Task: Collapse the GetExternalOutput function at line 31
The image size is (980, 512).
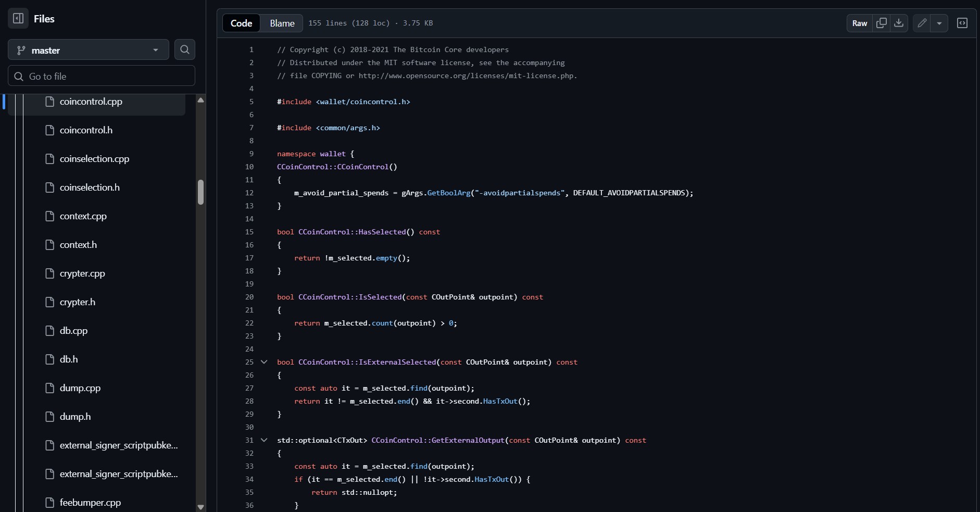Action: (264, 440)
